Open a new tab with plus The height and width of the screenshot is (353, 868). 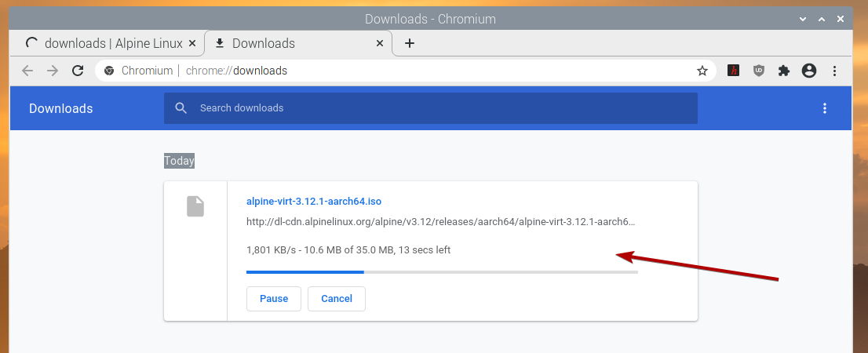(410, 43)
